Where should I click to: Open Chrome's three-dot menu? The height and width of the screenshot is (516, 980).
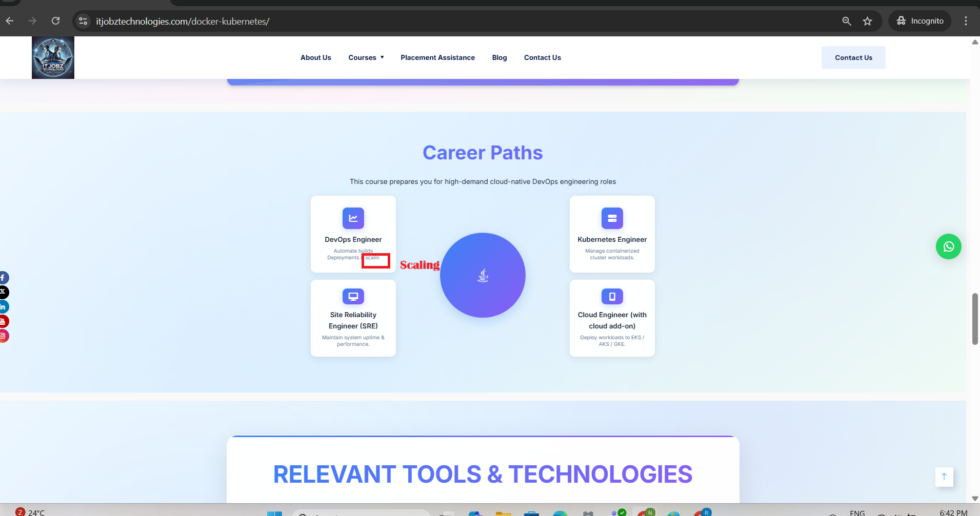pos(966,21)
